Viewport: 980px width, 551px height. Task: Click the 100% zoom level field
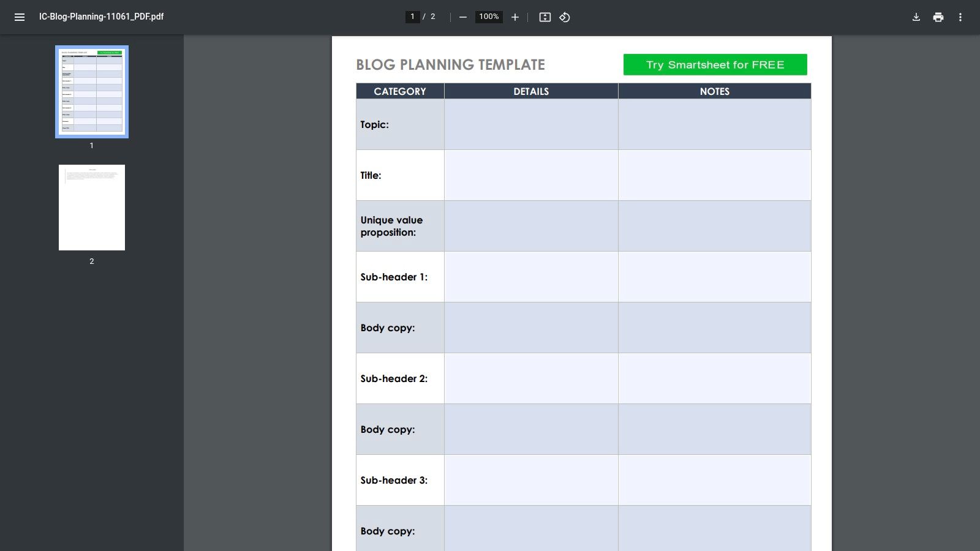coord(488,17)
